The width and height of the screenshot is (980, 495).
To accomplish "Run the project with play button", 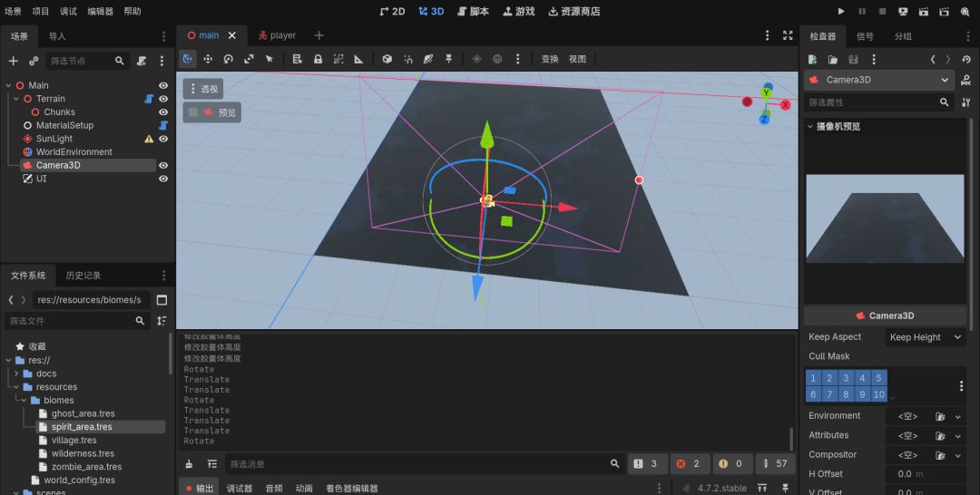I will tap(841, 11).
